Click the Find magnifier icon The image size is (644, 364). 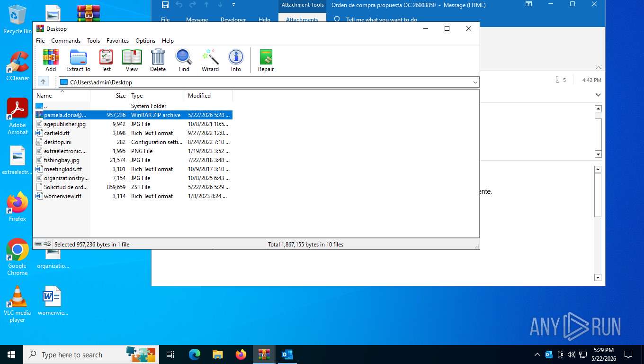pyautogui.click(x=184, y=60)
